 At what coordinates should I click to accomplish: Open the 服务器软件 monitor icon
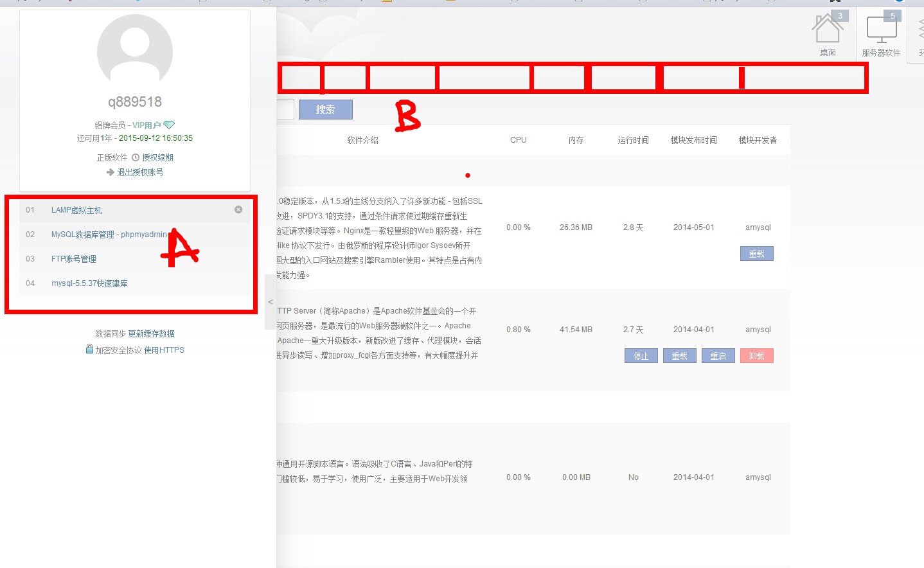click(x=881, y=30)
